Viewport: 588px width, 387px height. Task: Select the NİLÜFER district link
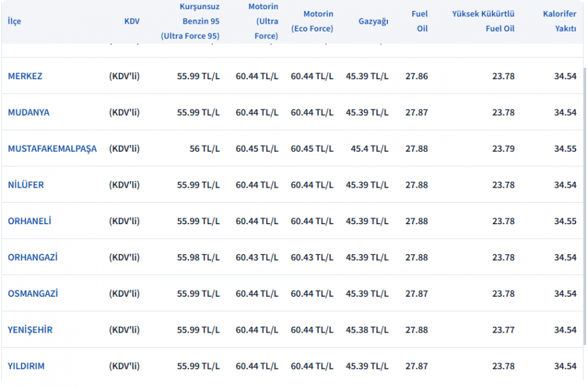pyautogui.click(x=26, y=185)
